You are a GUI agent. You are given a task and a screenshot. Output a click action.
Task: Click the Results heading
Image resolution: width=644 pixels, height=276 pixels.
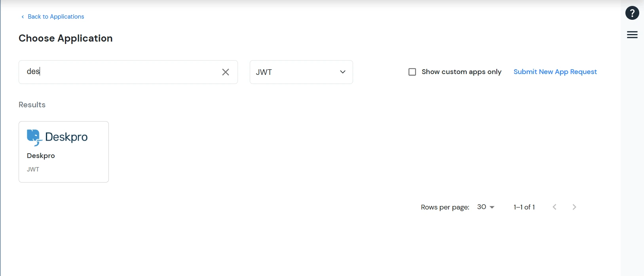click(x=32, y=105)
